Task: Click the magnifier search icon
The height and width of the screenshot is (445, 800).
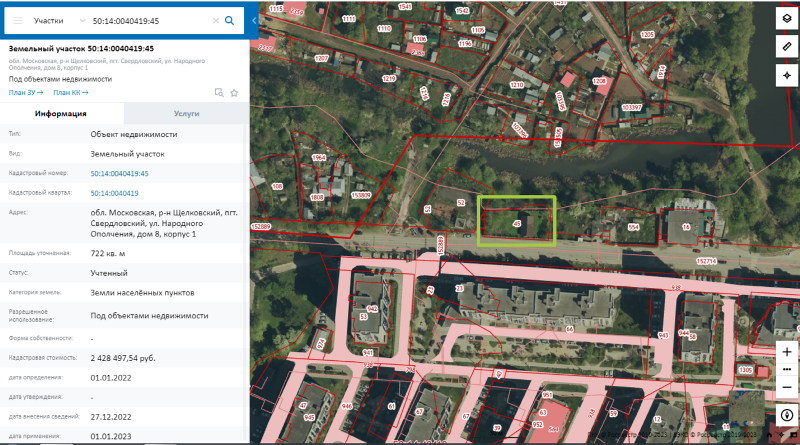Action: tap(230, 20)
